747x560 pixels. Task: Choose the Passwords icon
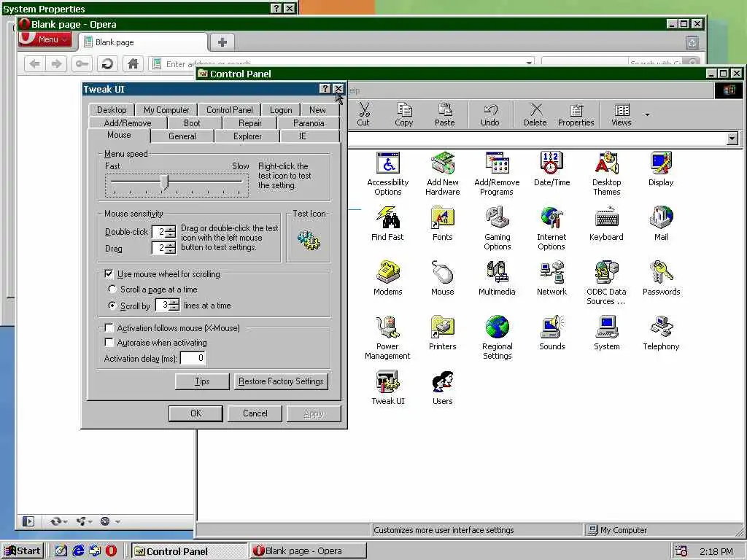click(661, 279)
